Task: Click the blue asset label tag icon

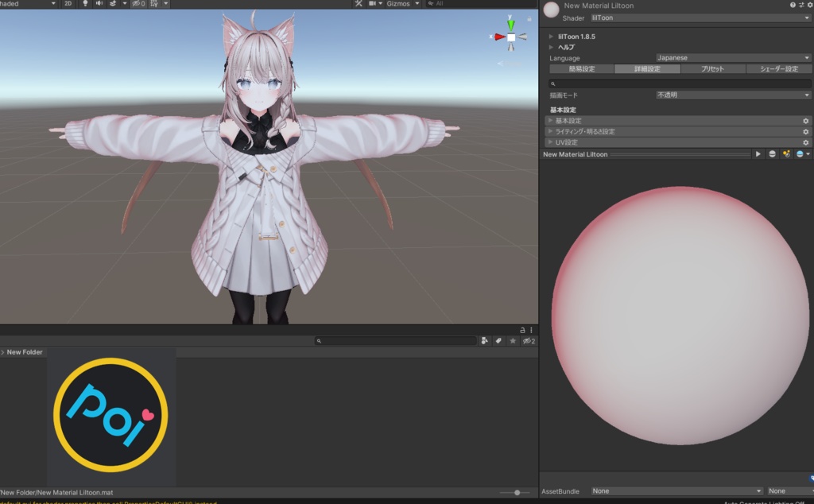Action: coord(812,478)
